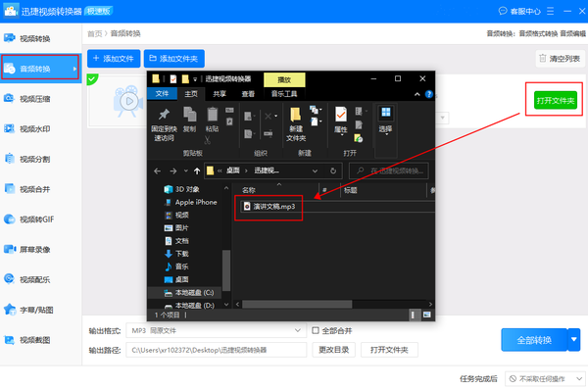
Task: Switch to 音乐工具 ribbon tab
Action: (284, 94)
